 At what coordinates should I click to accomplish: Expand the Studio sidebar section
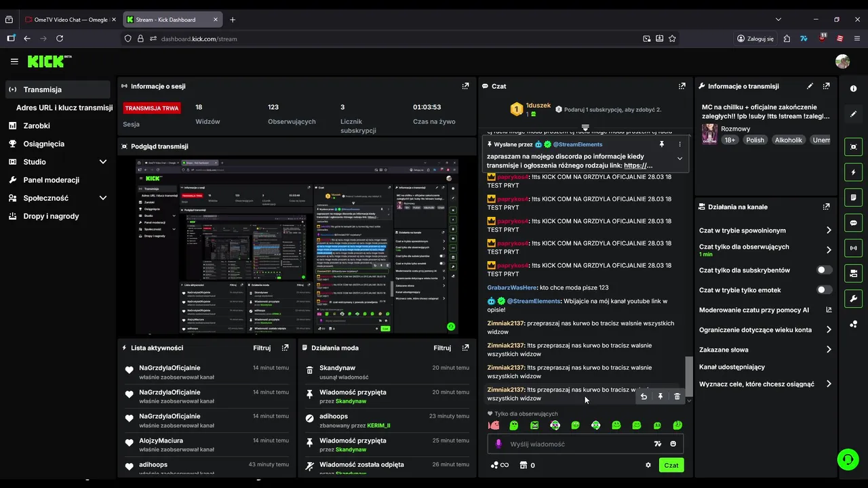pyautogui.click(x=103, y=162)
